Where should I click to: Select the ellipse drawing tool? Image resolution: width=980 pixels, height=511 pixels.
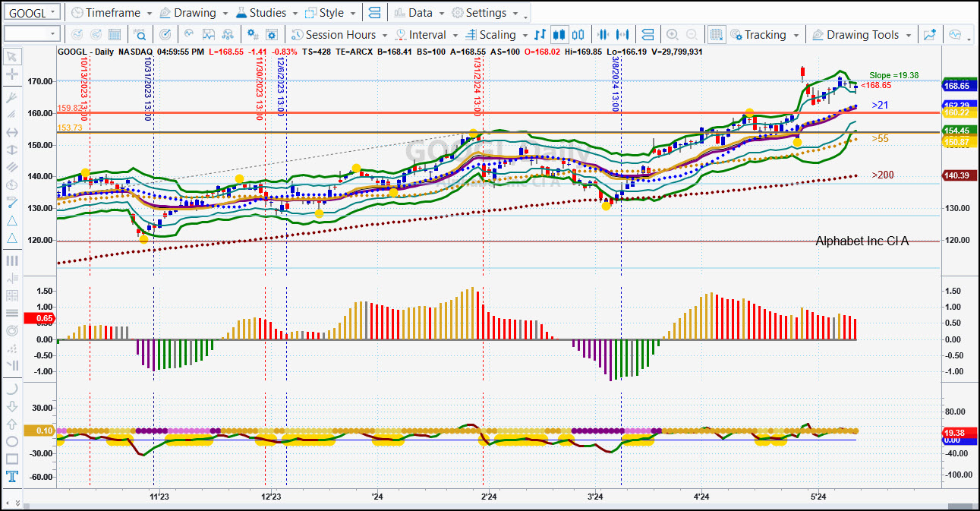pyautogui.click(x=12, y=442)
